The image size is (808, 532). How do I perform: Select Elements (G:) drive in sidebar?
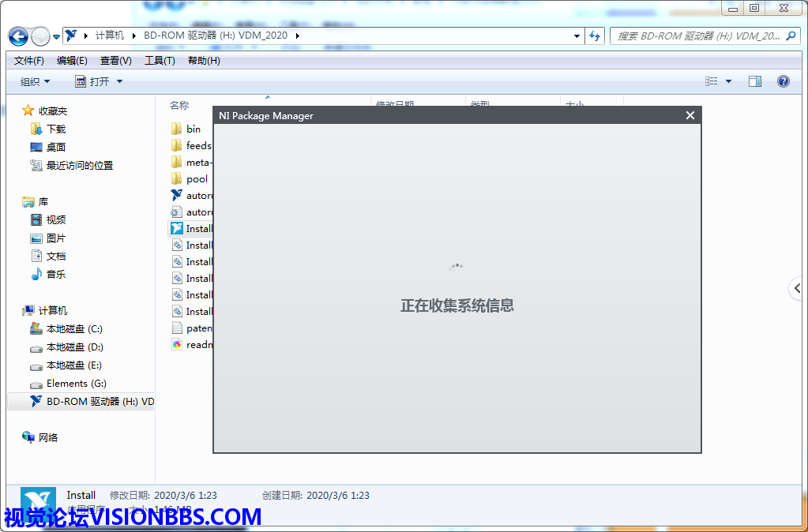click(x=77, y=383)
